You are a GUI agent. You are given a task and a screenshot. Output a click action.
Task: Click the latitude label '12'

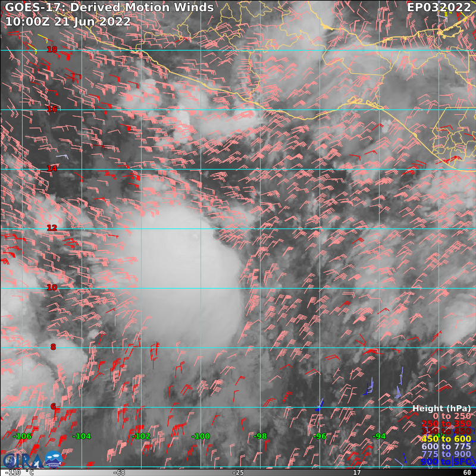click(x=52, y=228)
